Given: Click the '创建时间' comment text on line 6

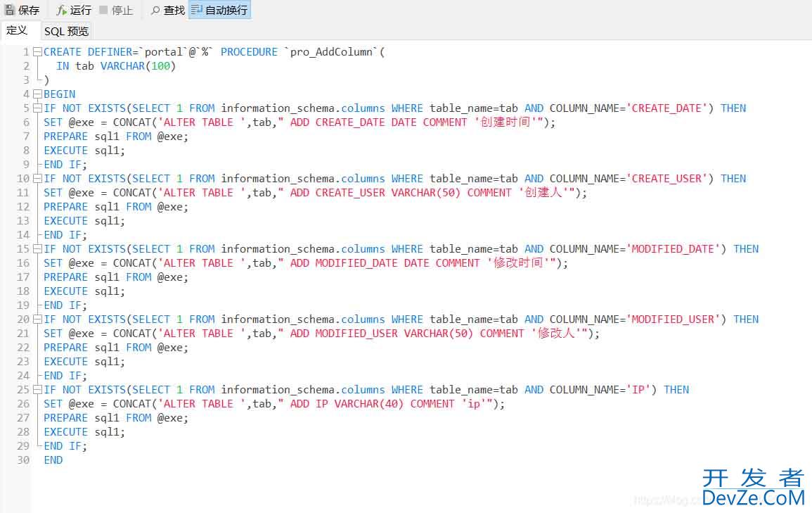Looking at the screenshot, I should pyautogui.click(x=508, y=122).
